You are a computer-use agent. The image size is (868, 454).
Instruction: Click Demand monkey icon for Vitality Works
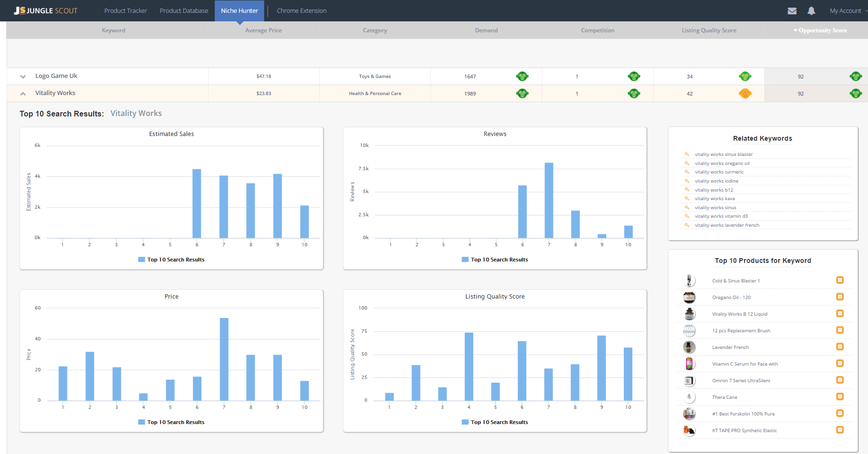point(522,93)
